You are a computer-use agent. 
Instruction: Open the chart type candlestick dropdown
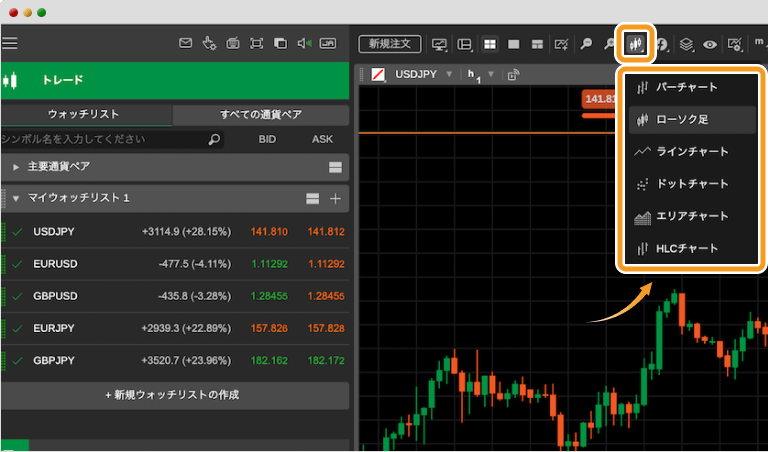pyautogui.click(x=635, y=45)
